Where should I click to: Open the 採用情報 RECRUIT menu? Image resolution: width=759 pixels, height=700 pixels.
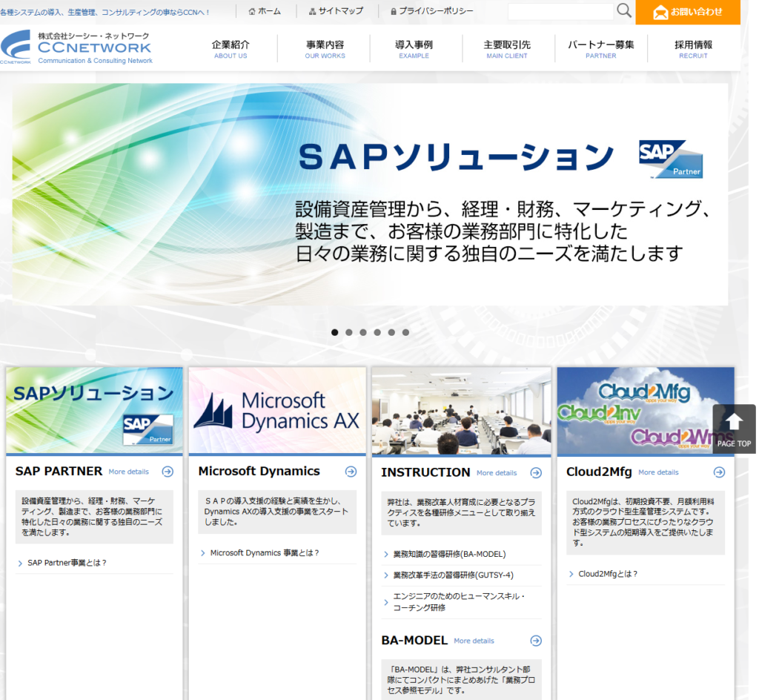tap(693, 49)
